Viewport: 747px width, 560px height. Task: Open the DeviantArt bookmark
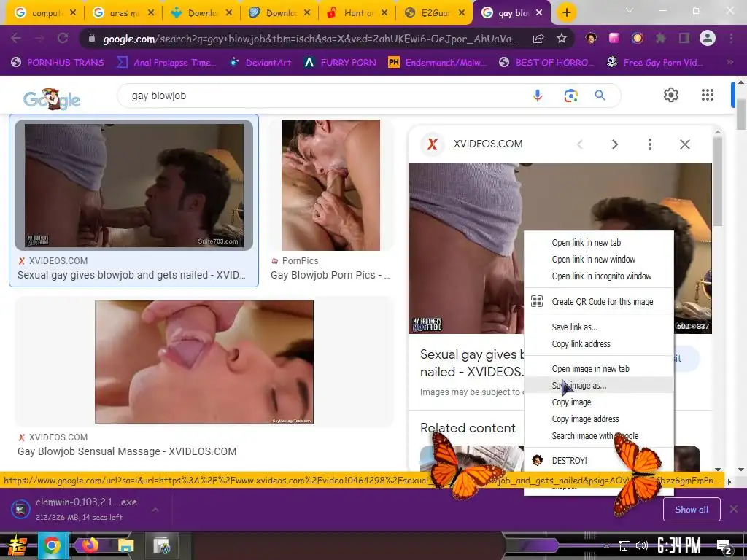point(261,63)
